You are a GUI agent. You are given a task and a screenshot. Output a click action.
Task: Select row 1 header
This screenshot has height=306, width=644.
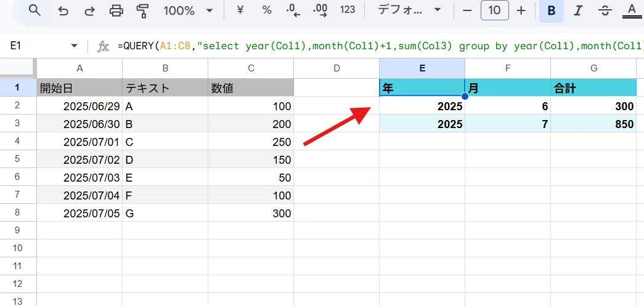click(x=18, y=87)
